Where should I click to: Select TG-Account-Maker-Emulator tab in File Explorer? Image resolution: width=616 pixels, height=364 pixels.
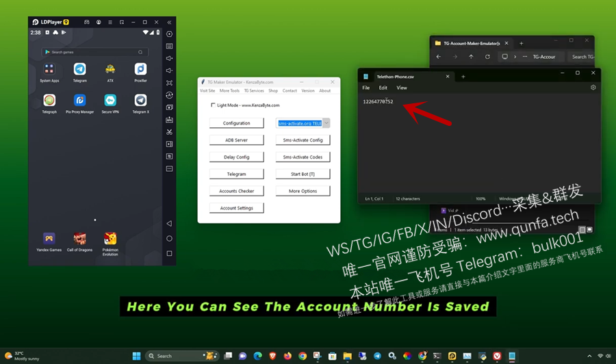click(472, 43)
